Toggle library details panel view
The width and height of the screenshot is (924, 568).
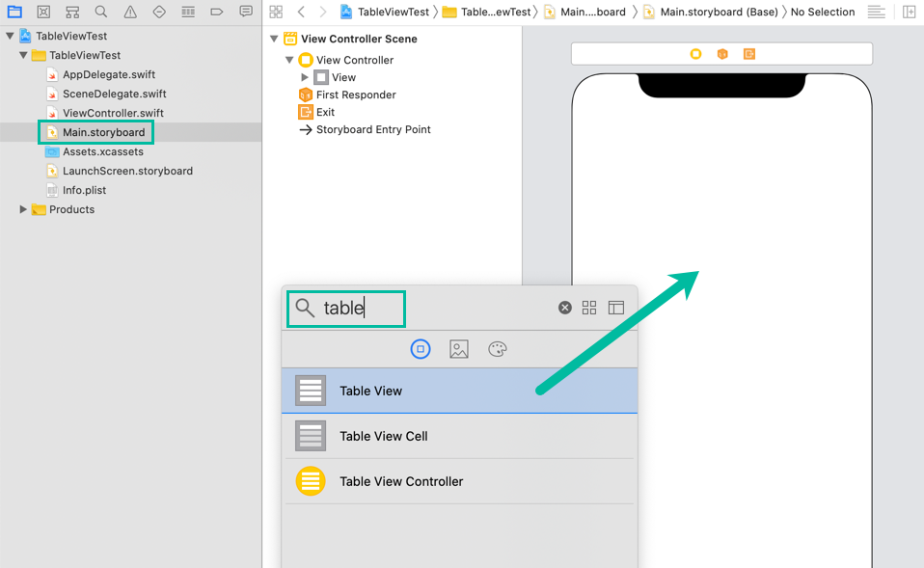[616, 308]
